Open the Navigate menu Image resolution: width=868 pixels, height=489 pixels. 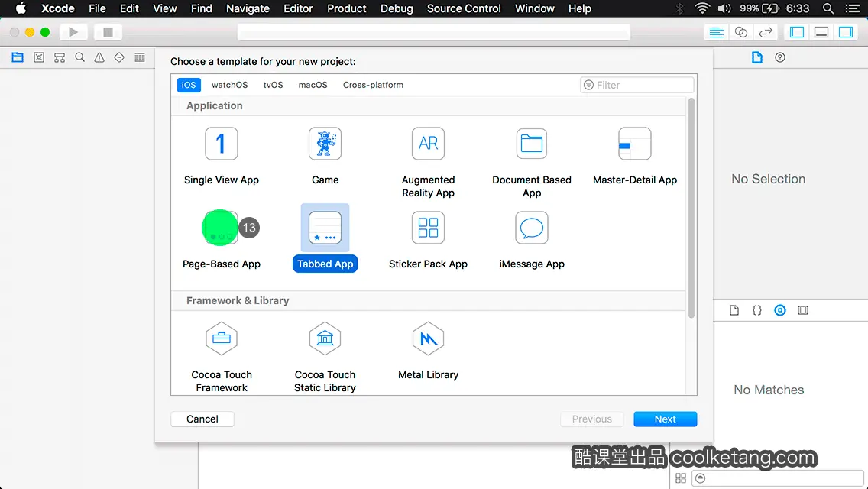coord(248,8)
